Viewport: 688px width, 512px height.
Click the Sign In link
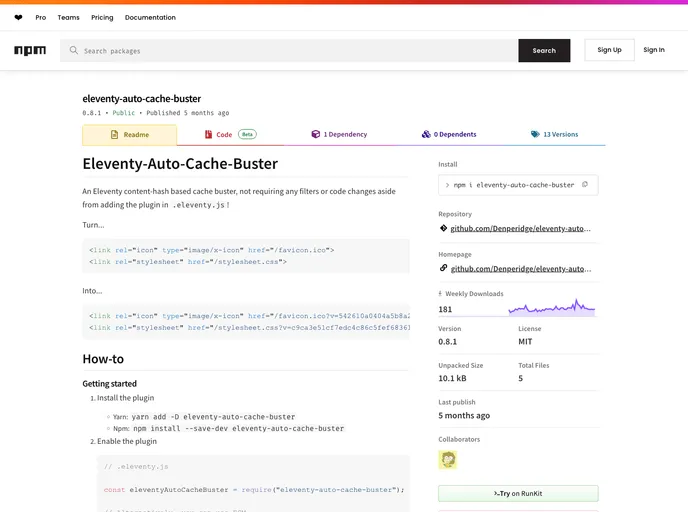(x=654, y=50)
